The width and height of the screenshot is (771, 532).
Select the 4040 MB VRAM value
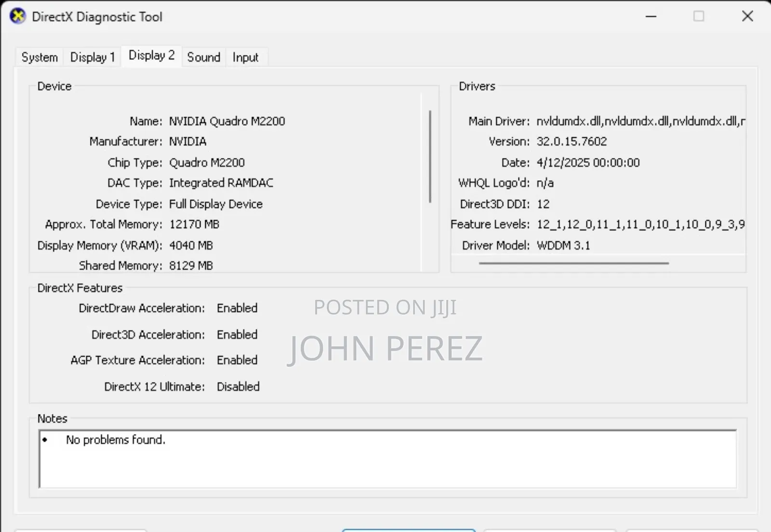tap(191, 246)
